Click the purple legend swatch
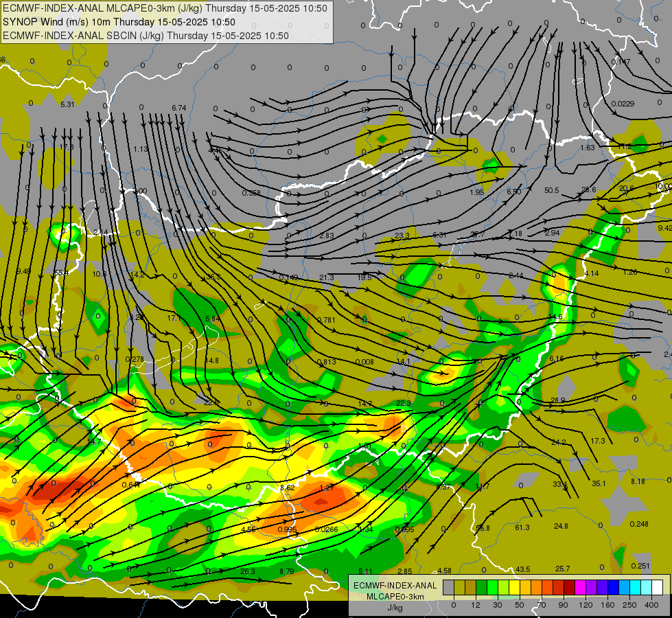This screenshot has height=618, width=672. [592, 587]
